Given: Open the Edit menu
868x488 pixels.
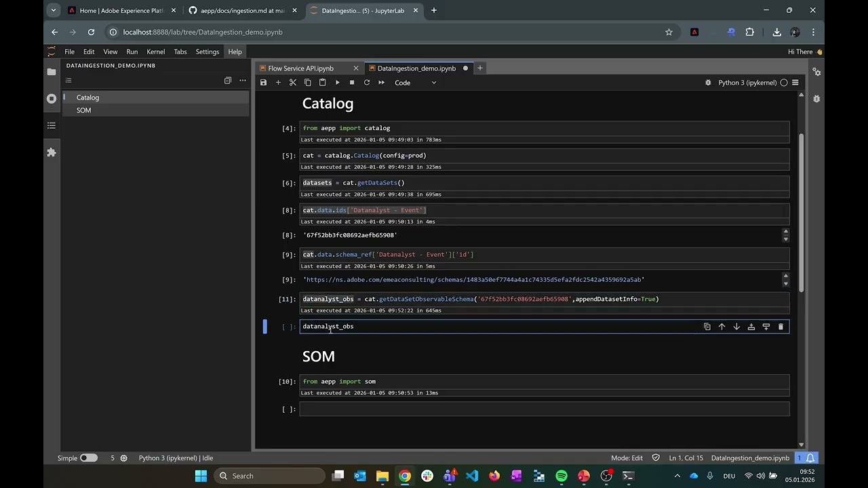Looking at the screenshot, I should (89, 52).
